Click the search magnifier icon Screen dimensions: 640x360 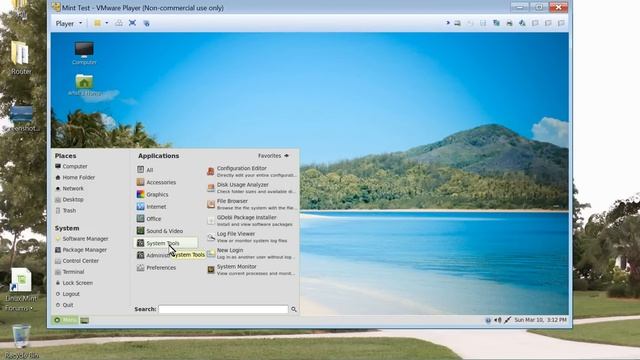click(294, 309)
